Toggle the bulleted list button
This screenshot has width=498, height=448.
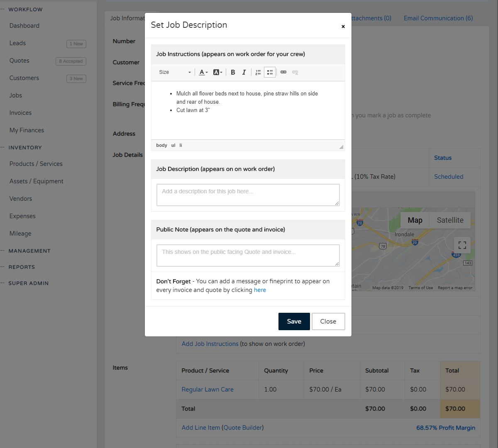(x=270, y=72)
